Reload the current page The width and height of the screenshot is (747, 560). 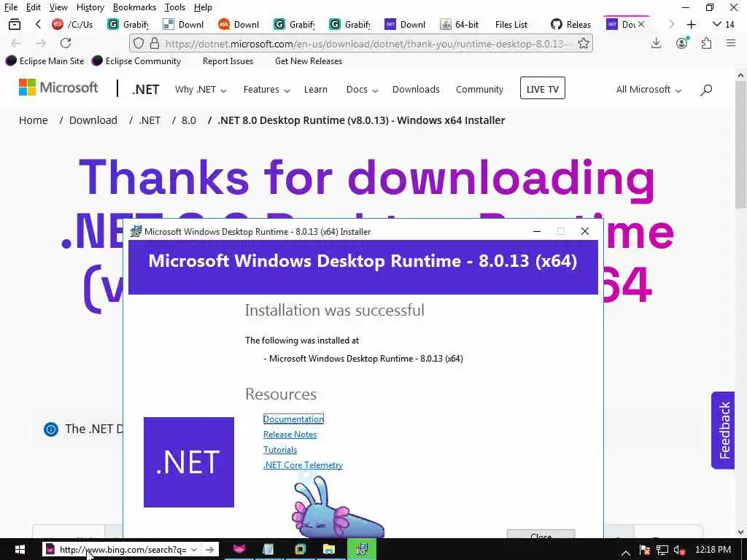pyautogui.click(x=66, y=43)
